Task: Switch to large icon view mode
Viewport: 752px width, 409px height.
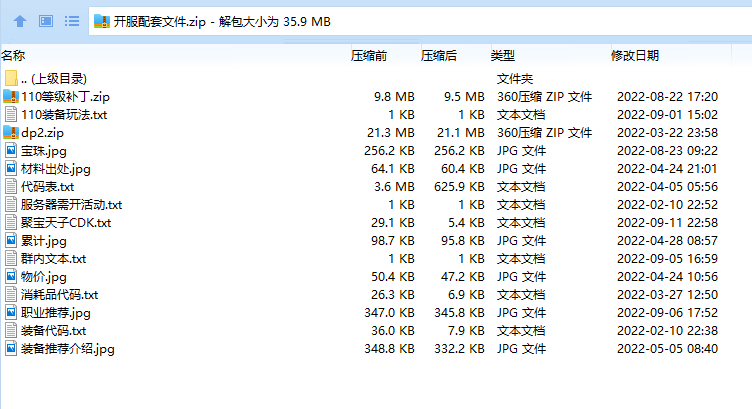Action: point(45,21)
